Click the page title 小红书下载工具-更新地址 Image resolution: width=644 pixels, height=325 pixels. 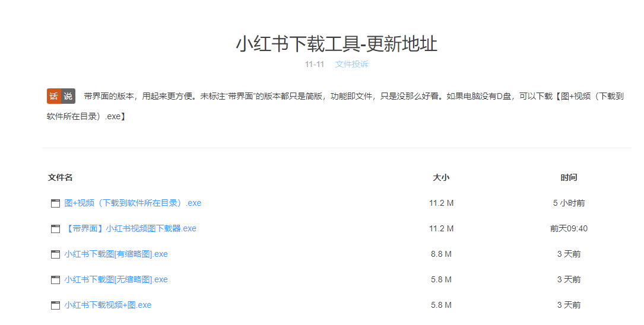pos(337,44)
